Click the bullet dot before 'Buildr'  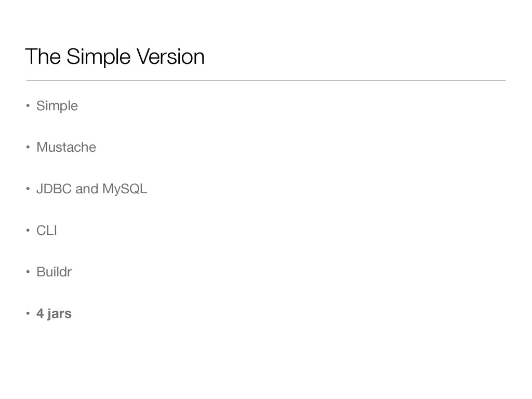coord(28,272)
